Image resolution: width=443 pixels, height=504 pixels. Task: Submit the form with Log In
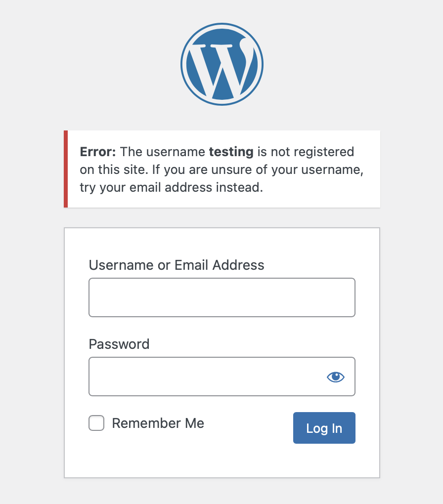(x=324, y=428)
